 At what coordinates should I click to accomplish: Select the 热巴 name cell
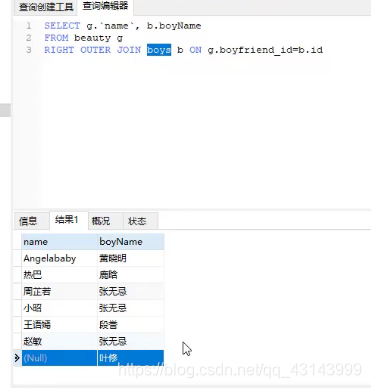pyautogui.click(x=59, y=275)
